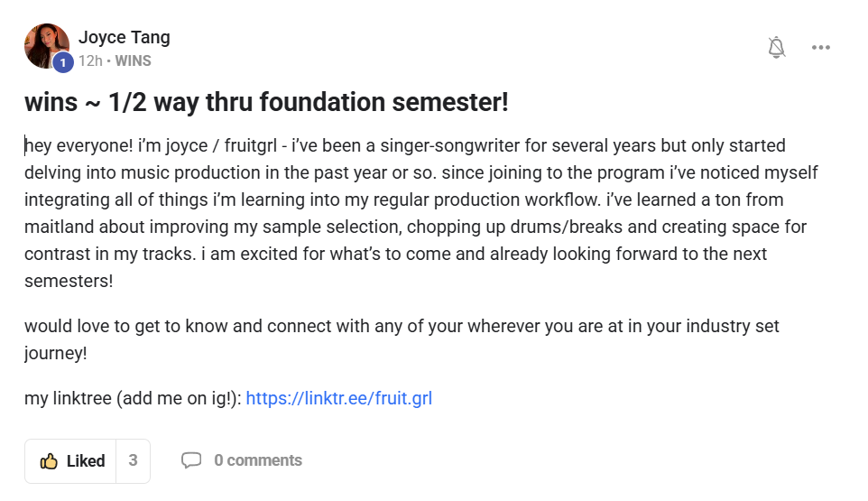868x501 pixels.
Task: Toggle post notifications with the bell icon
Action: pyautogui.click(x=776, y=48)
